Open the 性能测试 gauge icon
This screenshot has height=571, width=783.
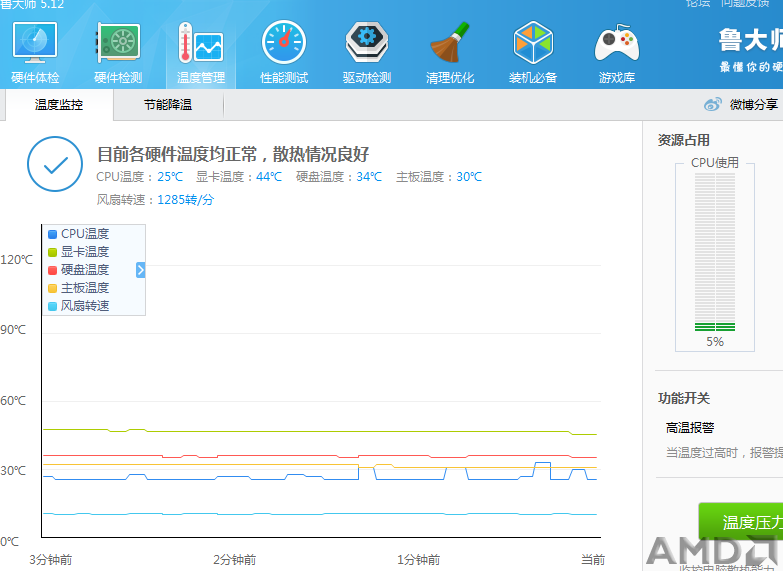click(284, 42)
